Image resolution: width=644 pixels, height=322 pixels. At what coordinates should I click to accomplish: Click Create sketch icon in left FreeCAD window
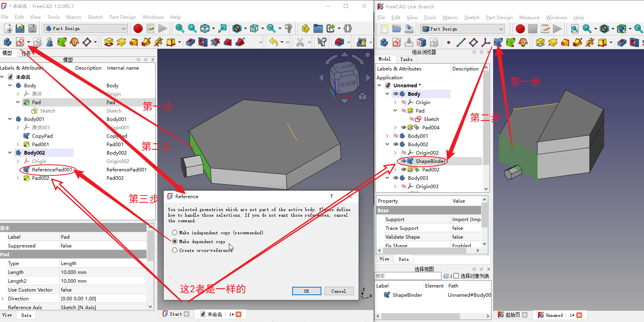(20, 42)
